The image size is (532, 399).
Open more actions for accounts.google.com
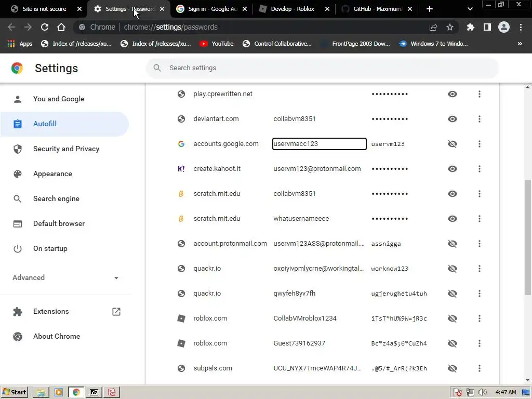point(479,144)
